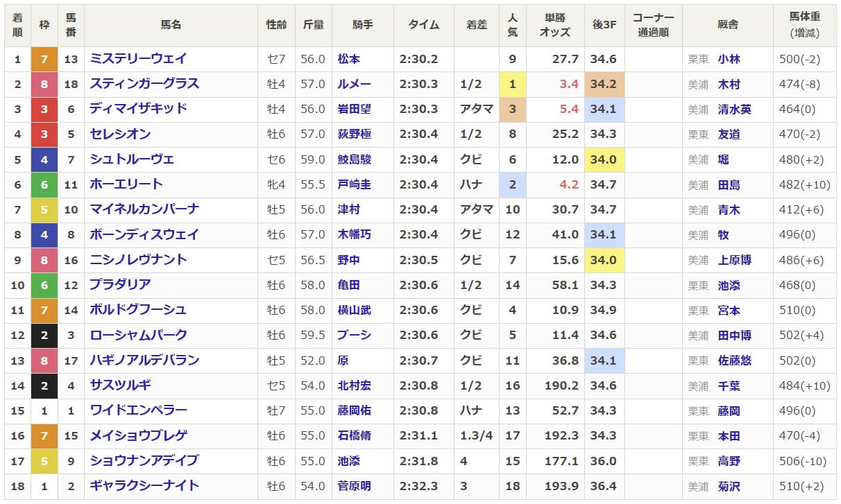Click highlighted 34.0 time for シュトルーヴェ

604,159
